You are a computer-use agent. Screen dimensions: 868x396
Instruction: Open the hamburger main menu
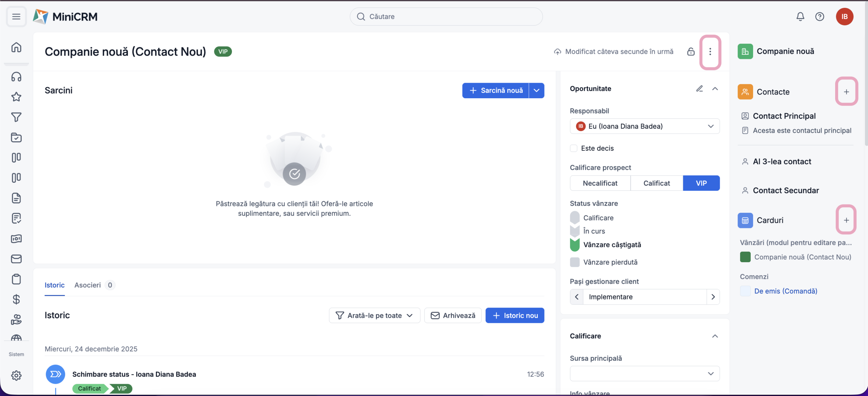[x=16, y=17]
